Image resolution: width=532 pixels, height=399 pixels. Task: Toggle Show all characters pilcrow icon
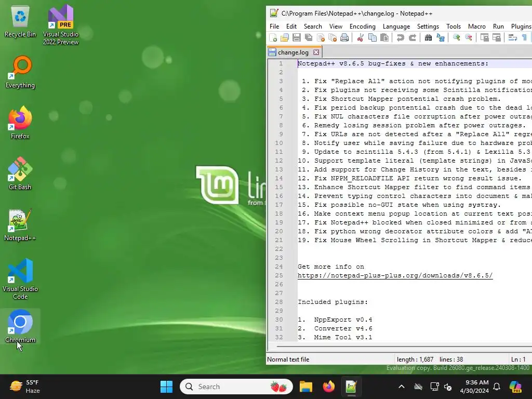524,37
